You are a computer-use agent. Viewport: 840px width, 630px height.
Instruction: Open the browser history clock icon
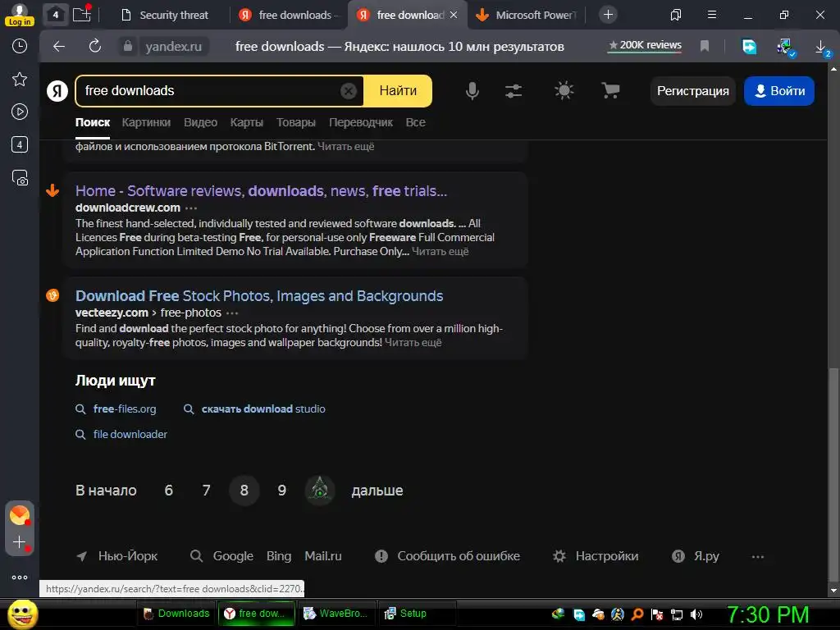[20, 46]
